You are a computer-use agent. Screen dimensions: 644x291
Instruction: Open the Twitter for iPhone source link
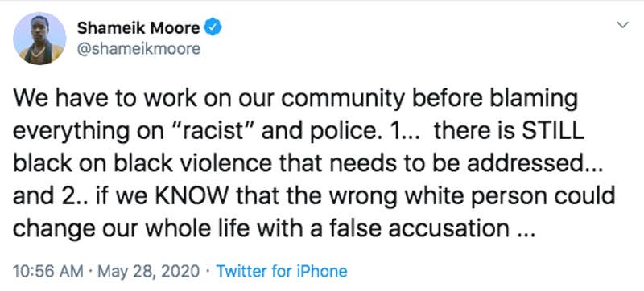(x=281, y=271)
